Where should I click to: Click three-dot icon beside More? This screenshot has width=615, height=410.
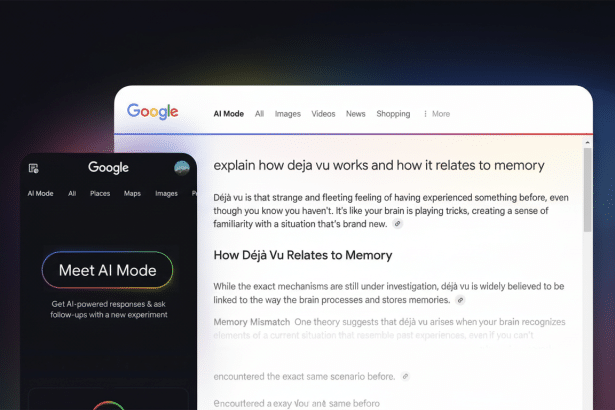click(x=426, y=114)
